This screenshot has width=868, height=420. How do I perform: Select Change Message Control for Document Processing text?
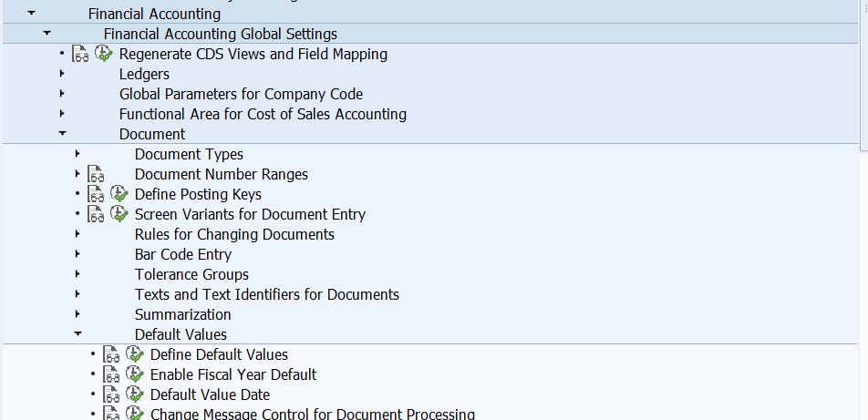(x=313, y=414)
